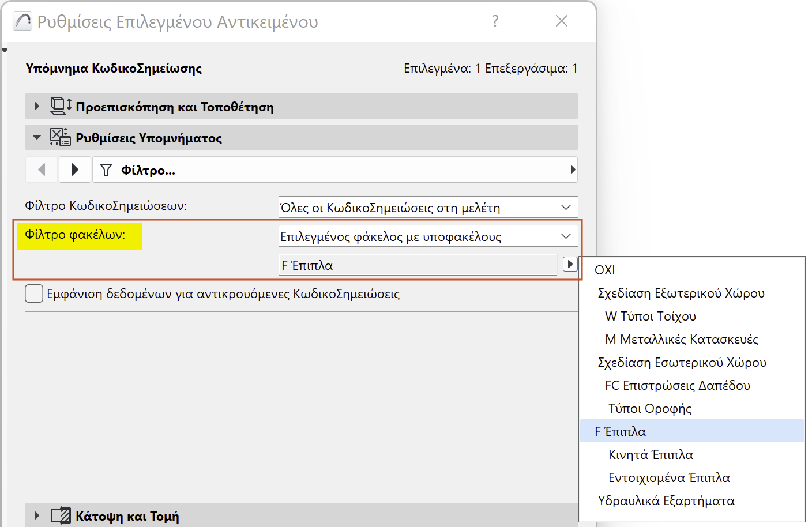Open the Φίλτρο… page selector list

click(x=335, y=170)
